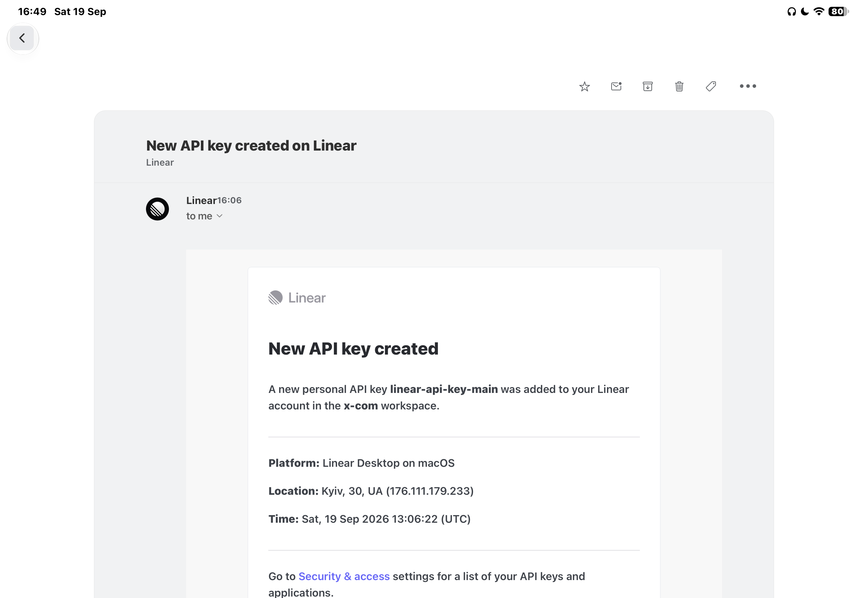This screenshot has height=598, width=868.
Task: Tap the battery indicator in status bar
Action: (x=838, y=11)
